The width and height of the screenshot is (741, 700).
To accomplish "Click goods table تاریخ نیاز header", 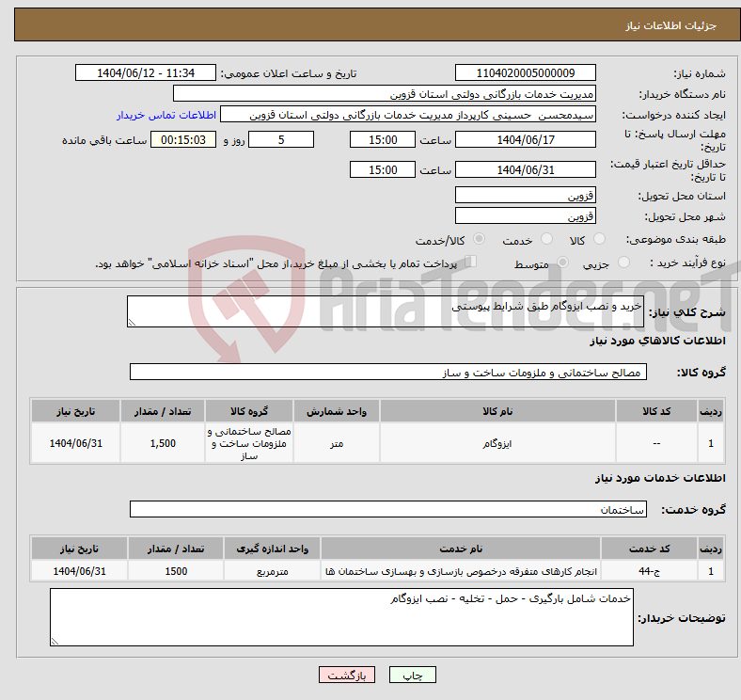I will [x=75, y=411].
